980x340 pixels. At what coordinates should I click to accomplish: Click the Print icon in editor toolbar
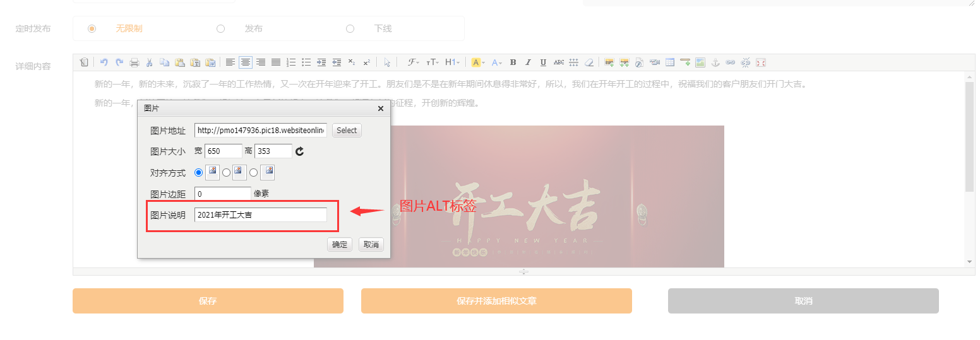pos(134,62)
